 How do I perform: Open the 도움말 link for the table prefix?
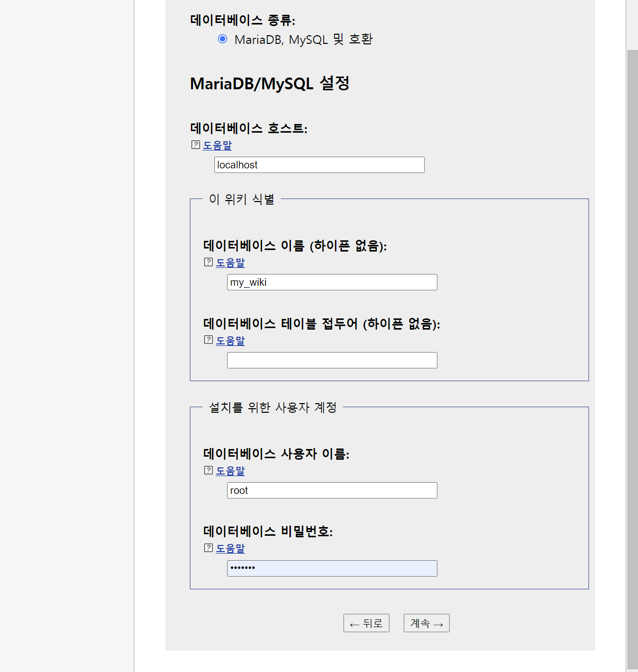click(230, 340)
